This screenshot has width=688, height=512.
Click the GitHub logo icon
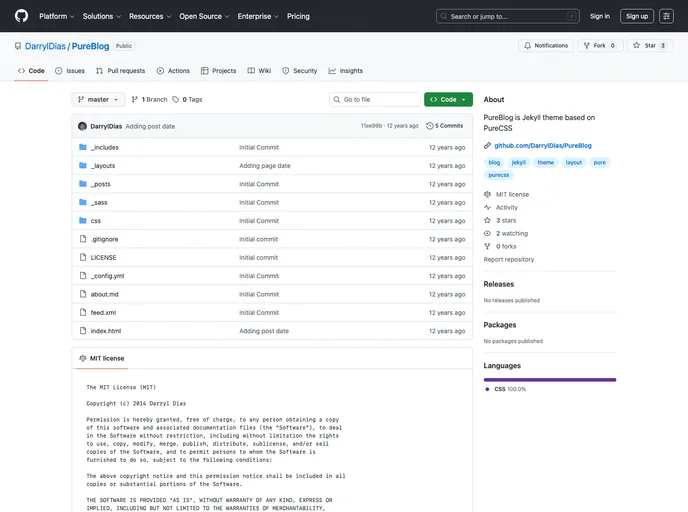coord(22,16)
